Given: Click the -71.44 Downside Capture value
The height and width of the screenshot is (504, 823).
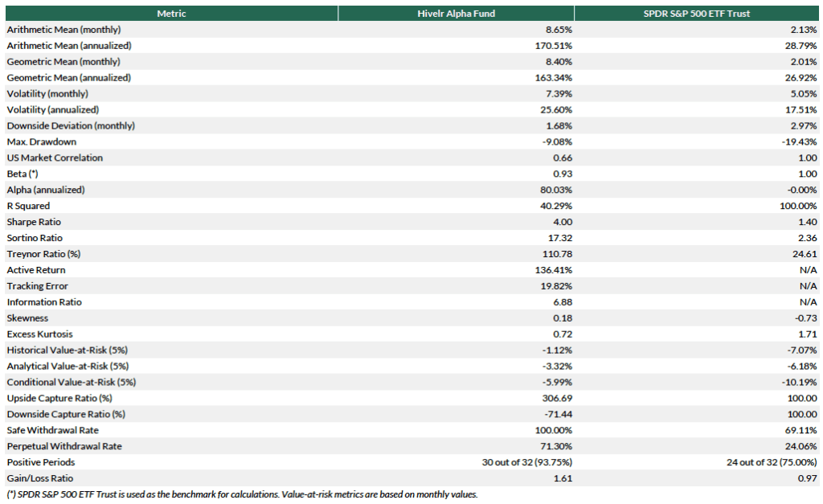Looking at the screenshot, I should [559, 414].
